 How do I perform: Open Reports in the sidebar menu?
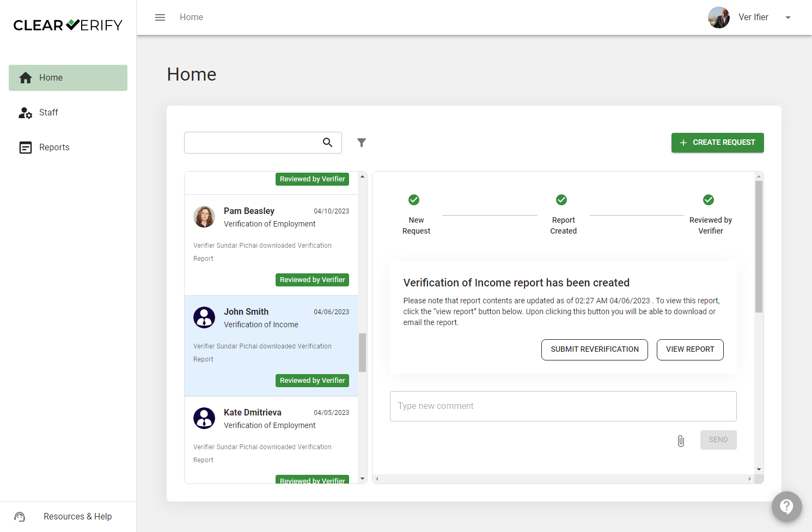click(68, 148)
